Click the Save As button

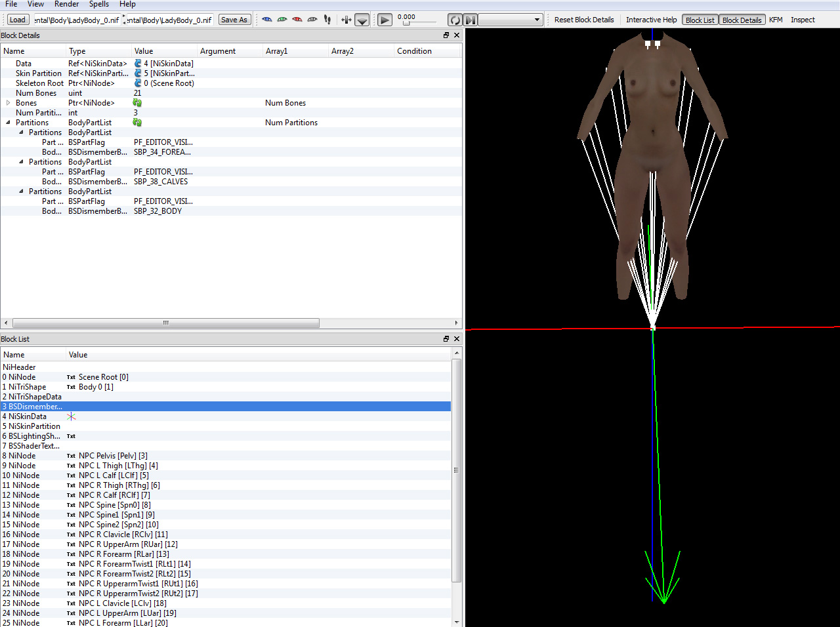[x=234, y=20]
